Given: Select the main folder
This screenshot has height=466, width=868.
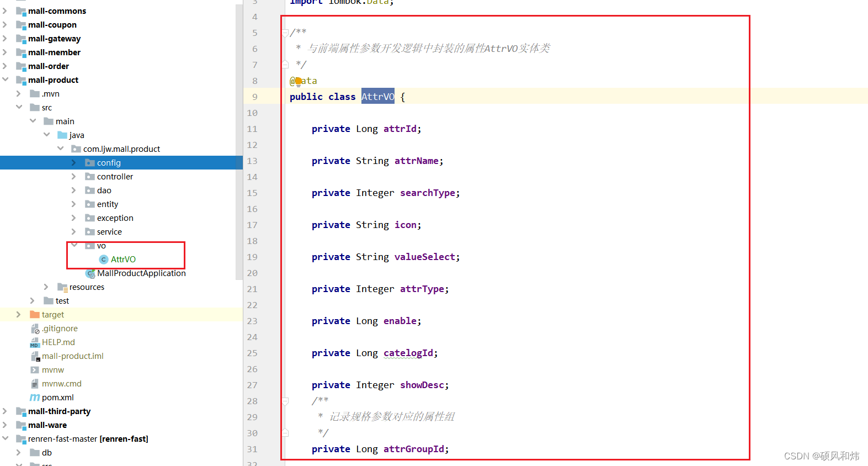Looking at the screenshot, I should coord(65,121).
